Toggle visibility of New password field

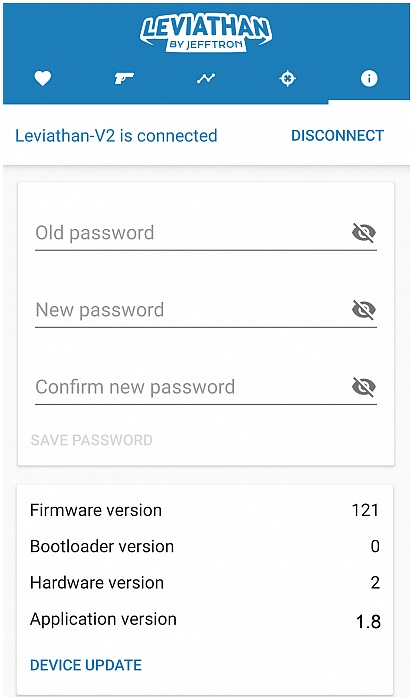(364, 309)
